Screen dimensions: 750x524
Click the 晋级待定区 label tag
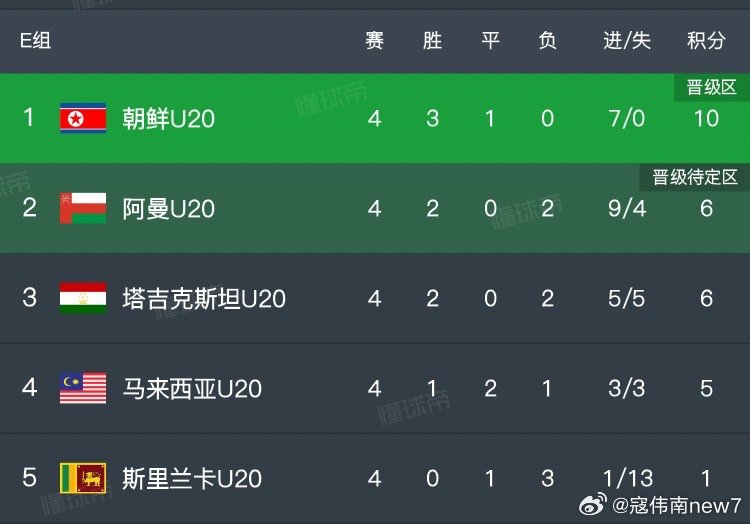click(x=695, y=177)
